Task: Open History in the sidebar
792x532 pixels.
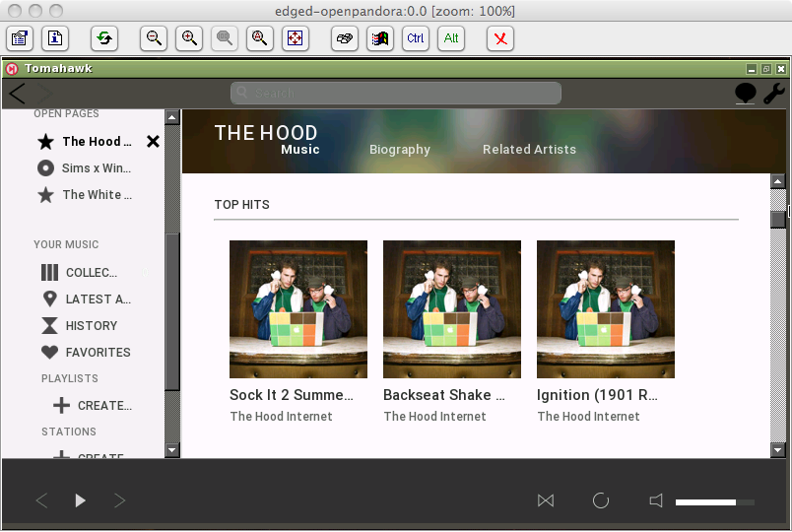Action: [x=90, y=326]
